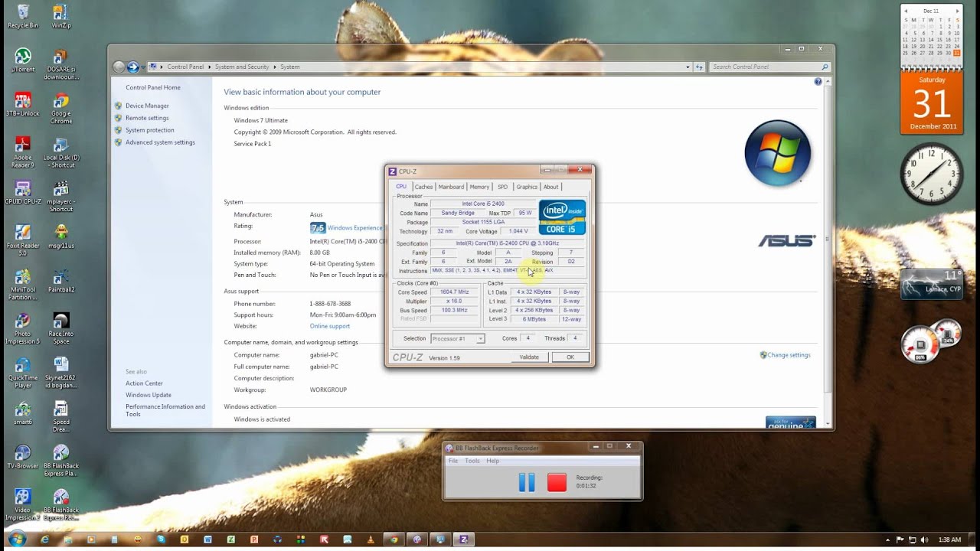Open the File menu in FlashBack Recorder

[x=453, y=461]
